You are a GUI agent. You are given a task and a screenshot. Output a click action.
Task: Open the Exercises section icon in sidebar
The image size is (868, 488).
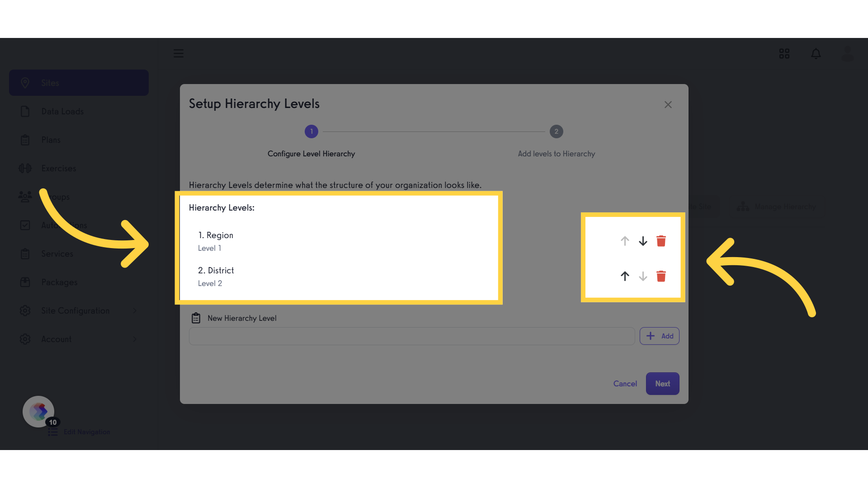25,168
